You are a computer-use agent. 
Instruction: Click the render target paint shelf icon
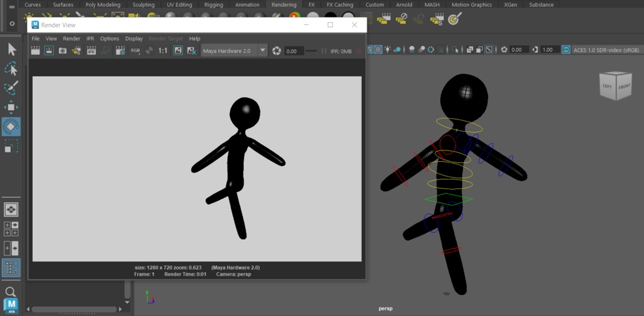(x=454, y=18)
